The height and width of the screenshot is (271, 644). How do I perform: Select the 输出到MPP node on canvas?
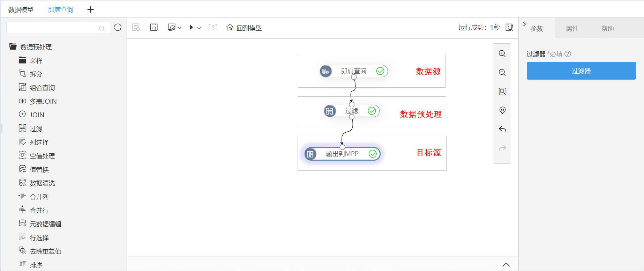[x=342, y=154]
